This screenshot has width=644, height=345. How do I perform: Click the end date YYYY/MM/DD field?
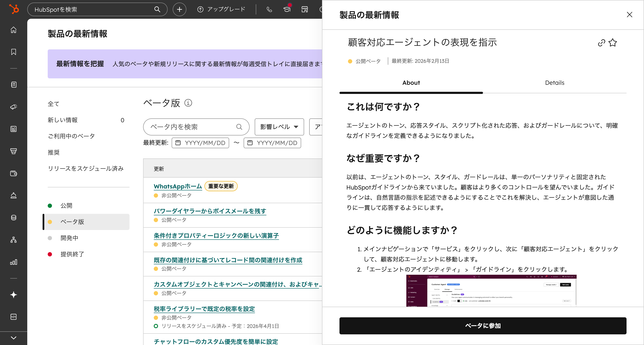(272, 143)
